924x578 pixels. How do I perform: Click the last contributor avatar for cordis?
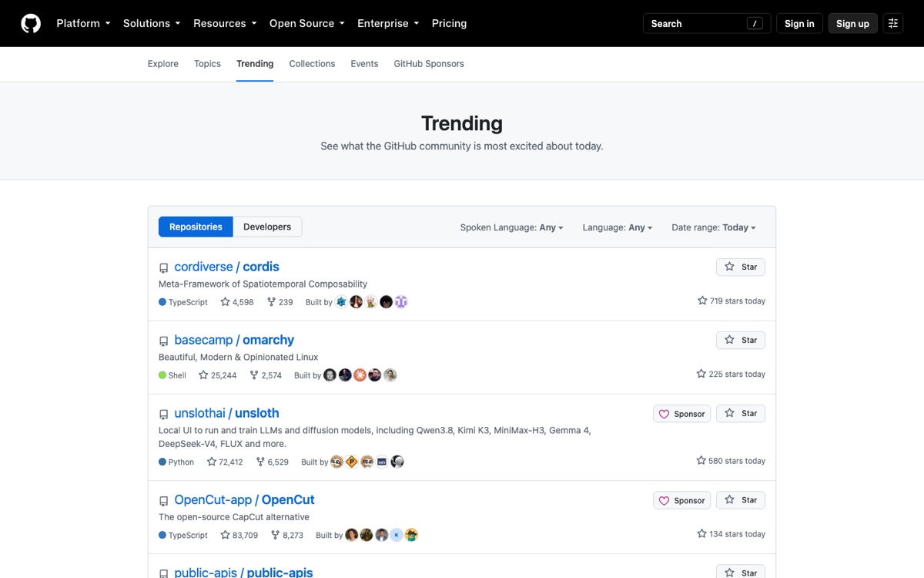point(400,302)
